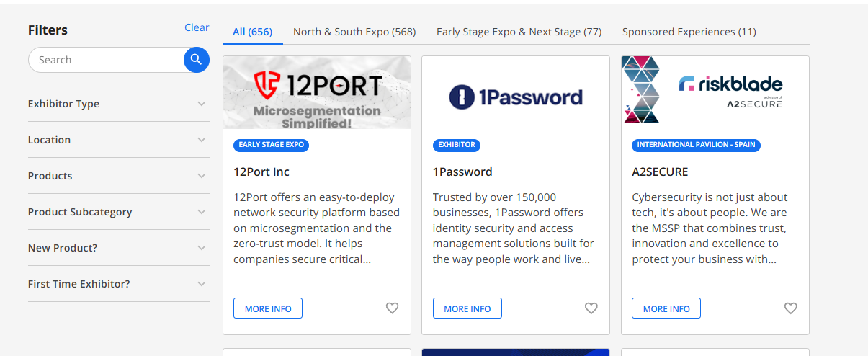Screen dimensions: 868x356
Task: Click More Info for 12Port Inc
Action: [x=268, y=308]
